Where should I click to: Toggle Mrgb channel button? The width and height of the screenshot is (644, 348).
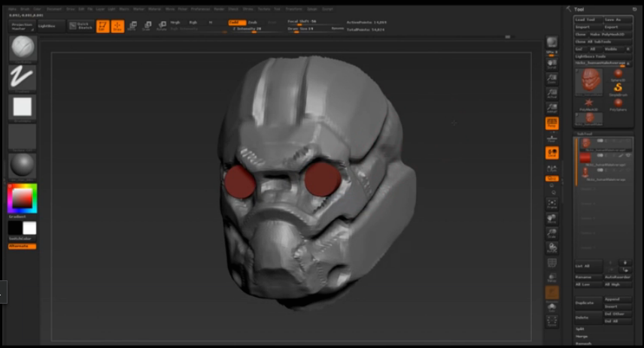(x=175, y=23)
